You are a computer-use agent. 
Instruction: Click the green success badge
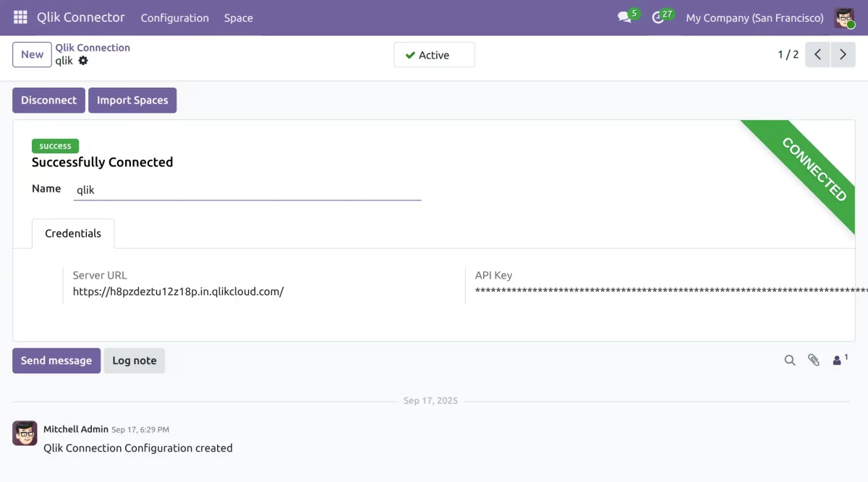click(x=55, y=146)
